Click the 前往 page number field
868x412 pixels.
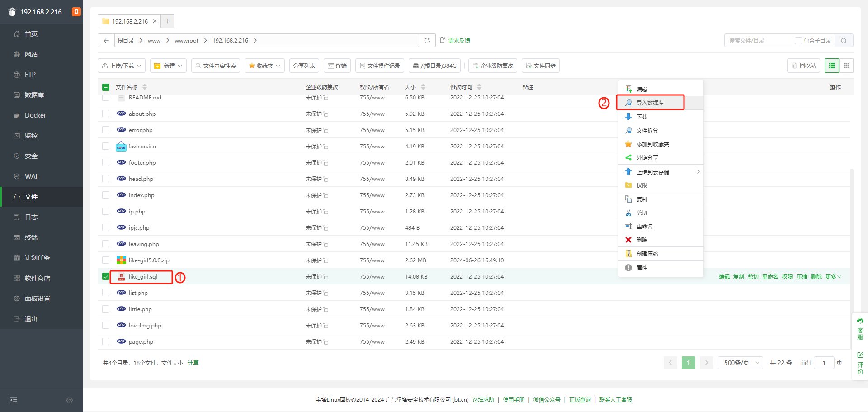824,363
